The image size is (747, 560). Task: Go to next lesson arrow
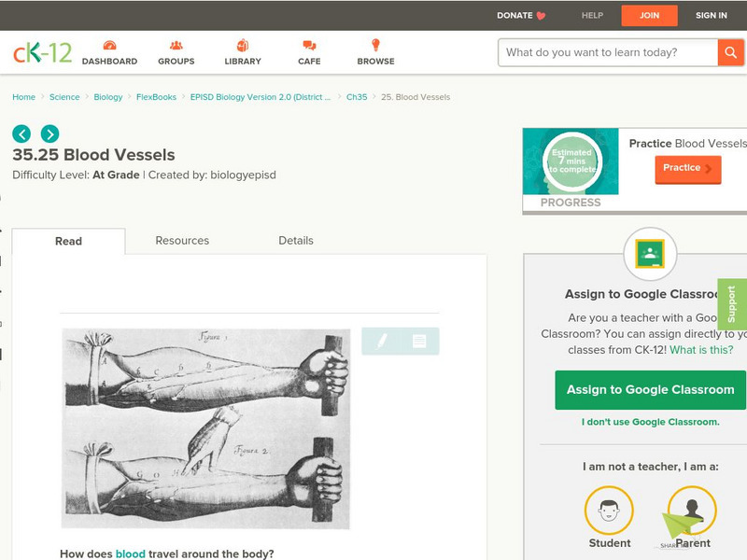pos(50,133)
